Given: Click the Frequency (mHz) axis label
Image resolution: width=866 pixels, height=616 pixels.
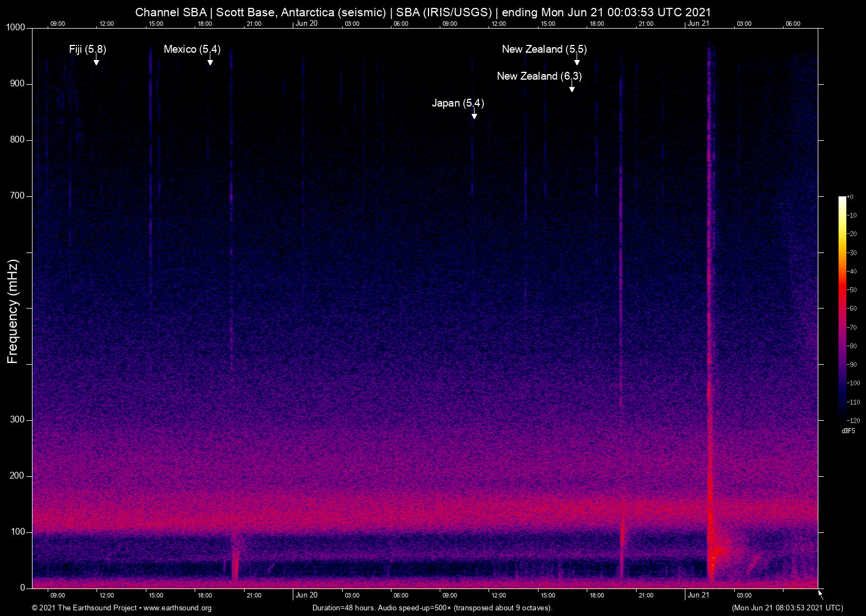Looking at the screenshot, I should point(13,311).
